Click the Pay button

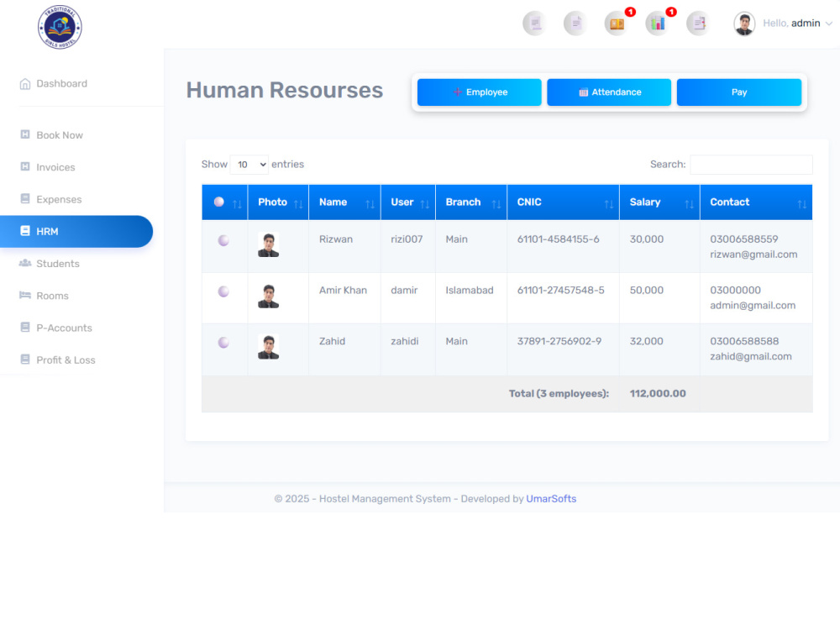click(x=739, y=92)
